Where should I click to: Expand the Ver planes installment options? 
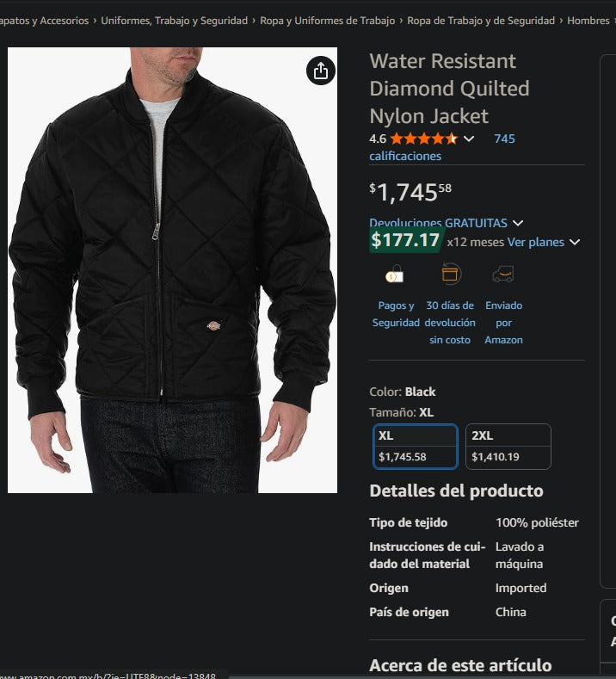(x=575, y=243)
